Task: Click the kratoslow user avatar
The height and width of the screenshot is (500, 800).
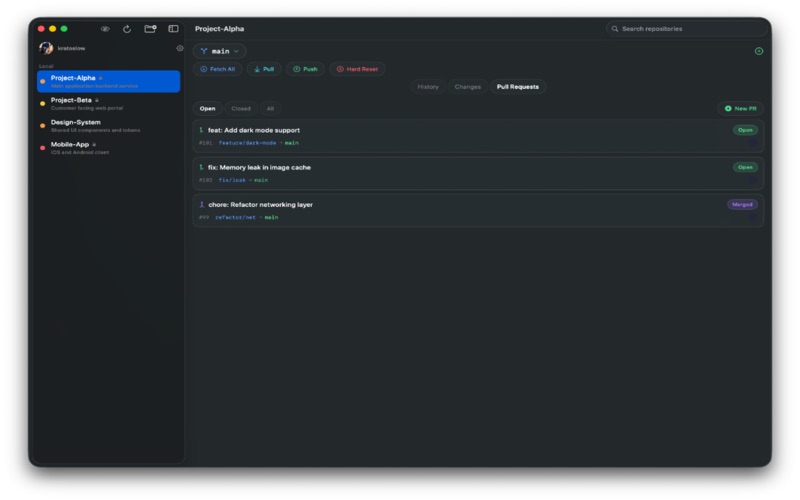Action: (x=46, y=48)
